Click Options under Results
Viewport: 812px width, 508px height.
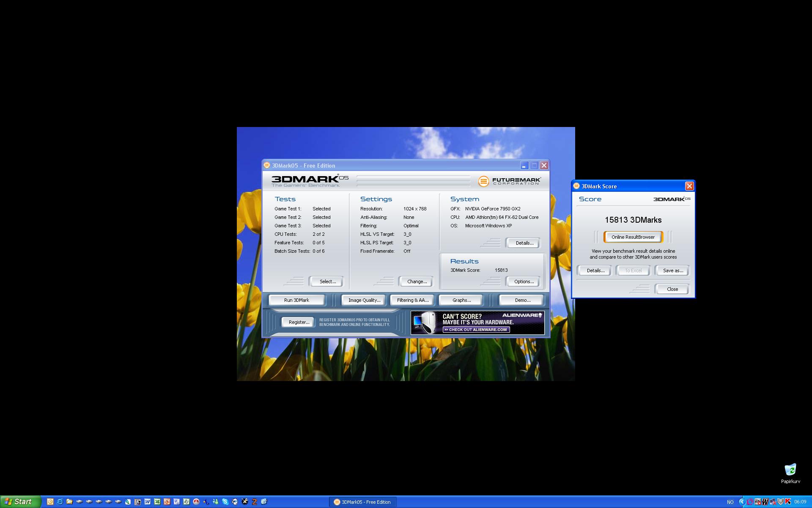tap(524, 282)
